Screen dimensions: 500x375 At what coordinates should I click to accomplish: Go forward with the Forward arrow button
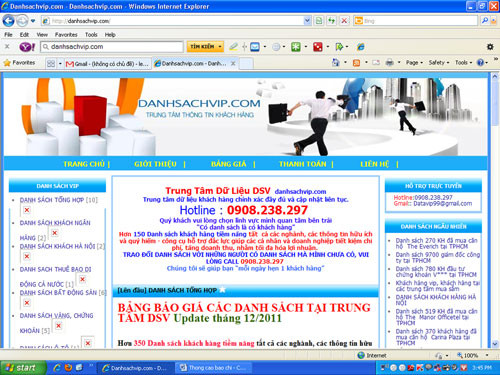click(22, 21)
